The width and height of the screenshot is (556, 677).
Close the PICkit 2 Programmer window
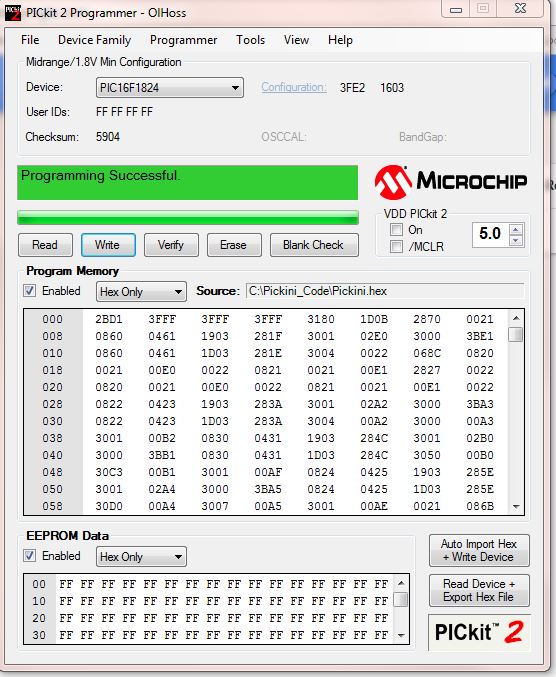click(x=521, y=8)
